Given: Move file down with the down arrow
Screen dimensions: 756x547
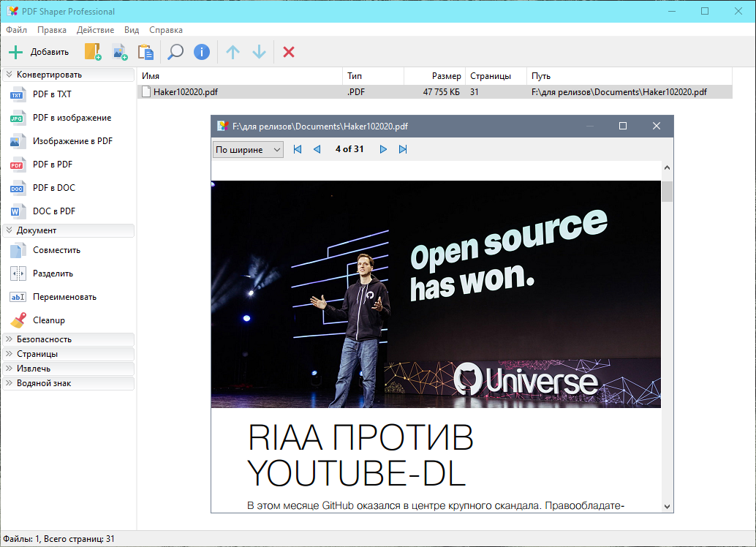Looking at the screenshot, I should point(259,52).
